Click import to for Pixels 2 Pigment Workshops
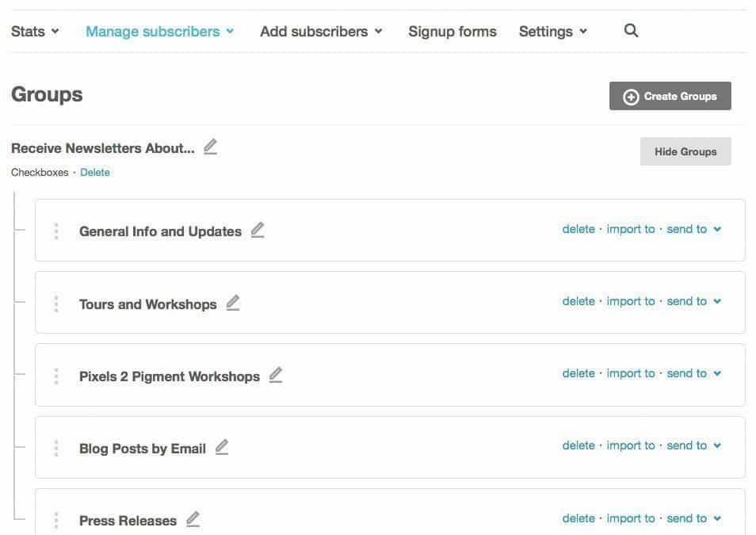Screen dimensions: 756x535 click(x=631, y=373)
